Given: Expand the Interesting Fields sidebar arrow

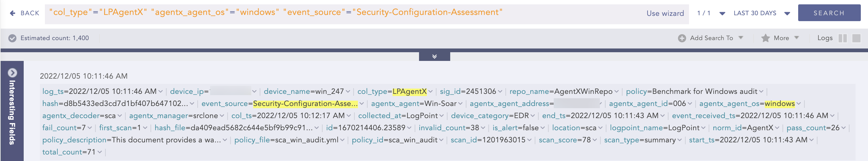Looking at the screenshot, I should click(12, 73).
